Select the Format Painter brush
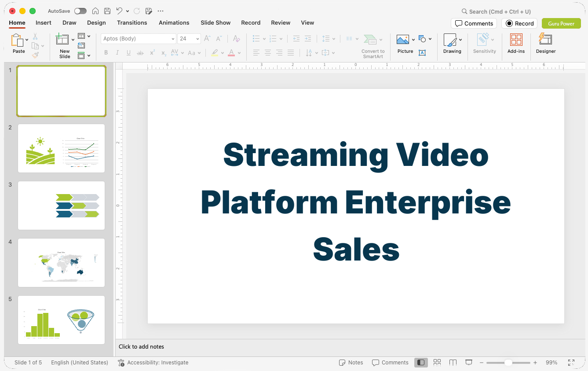This screenshot has width=588, height=371. [x=35, y=55]
